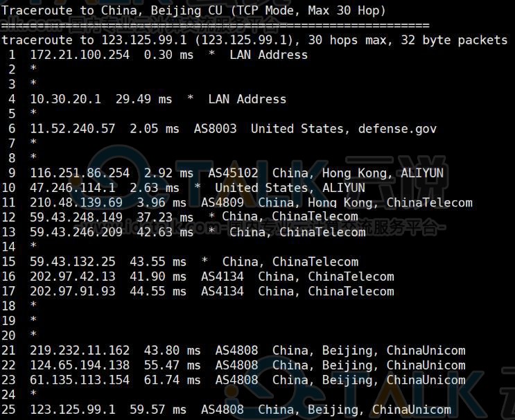
Task: Click IP 59.43.132.25 on hop 15
Action: click(x=73, y=262)
